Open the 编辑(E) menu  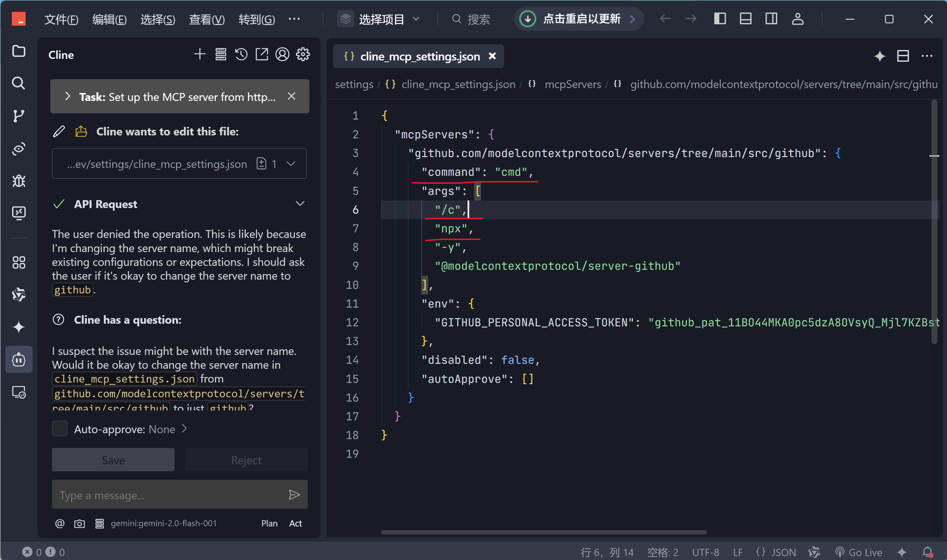pyautogui.click(x=109, y=19)
